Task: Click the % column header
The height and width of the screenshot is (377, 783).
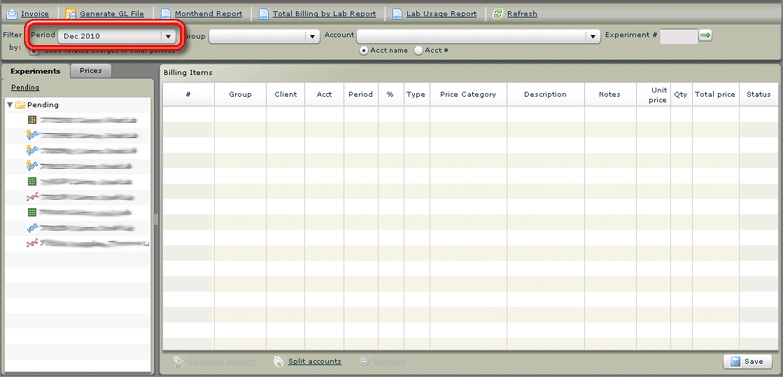Action: point(390,94)
